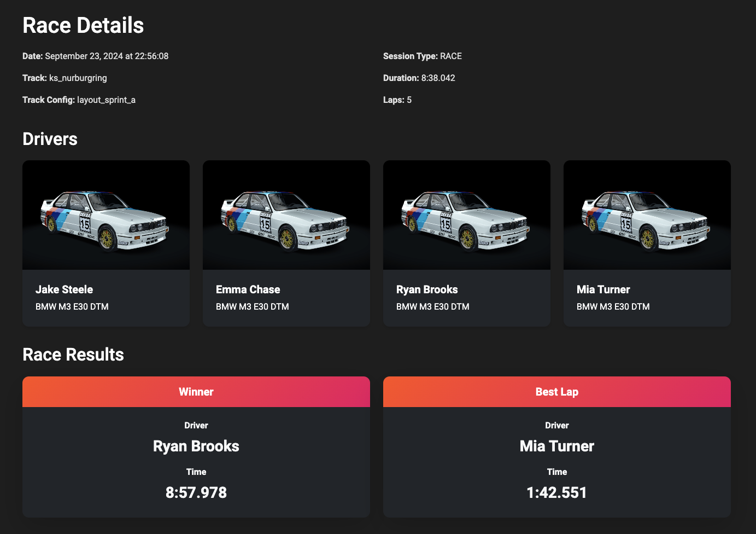Viewport: 756px width, 534px height.
Task: Click BMW M3 E30 DTM under Mia Turner
Action: [x=613, y=306]
